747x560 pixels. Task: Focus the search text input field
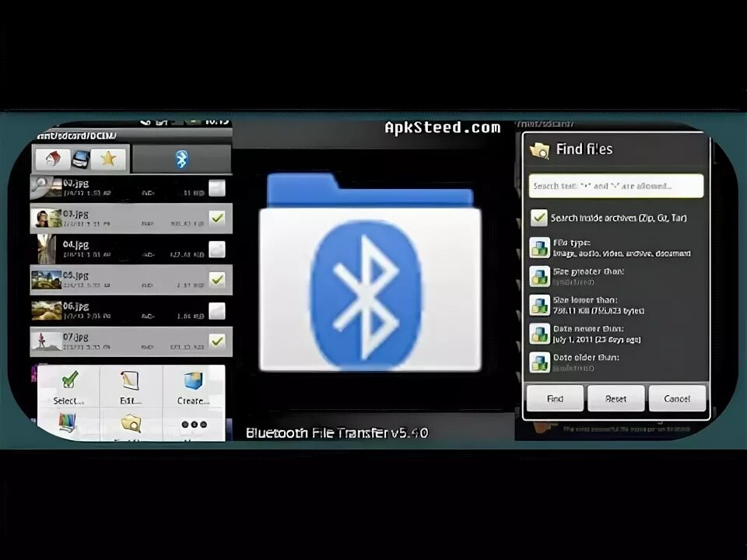[x=616, y=186]
